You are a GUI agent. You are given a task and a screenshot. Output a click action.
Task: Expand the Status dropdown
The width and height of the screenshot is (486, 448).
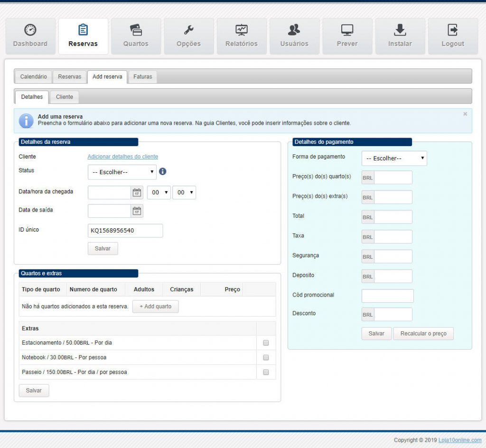click(122, 172)
